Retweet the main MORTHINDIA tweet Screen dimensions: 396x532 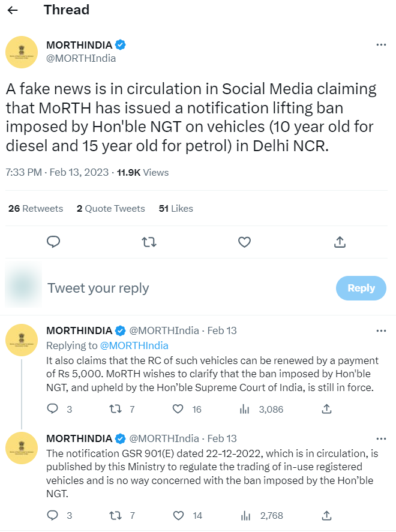coord(149,242)
